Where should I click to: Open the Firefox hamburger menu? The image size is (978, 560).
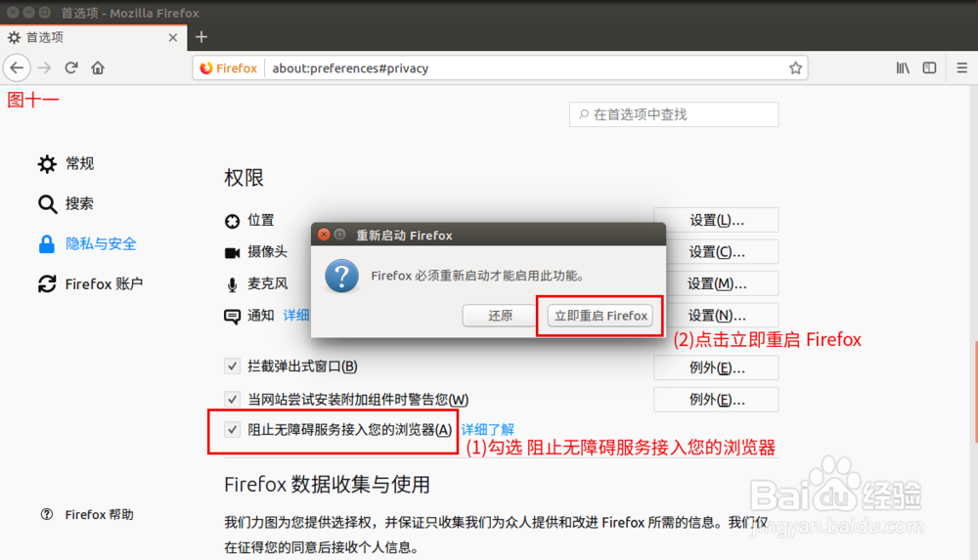(961, 68)
